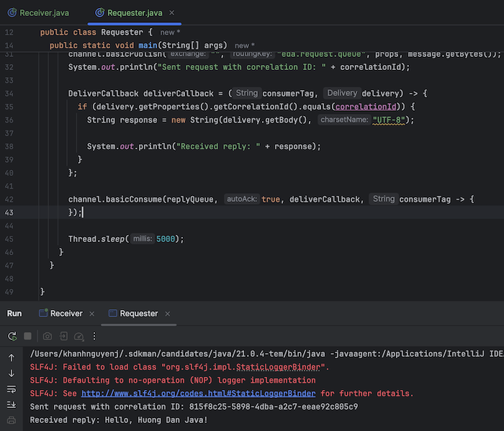
Task: Close the Requester.java editor tab
Action: [171, 13]
